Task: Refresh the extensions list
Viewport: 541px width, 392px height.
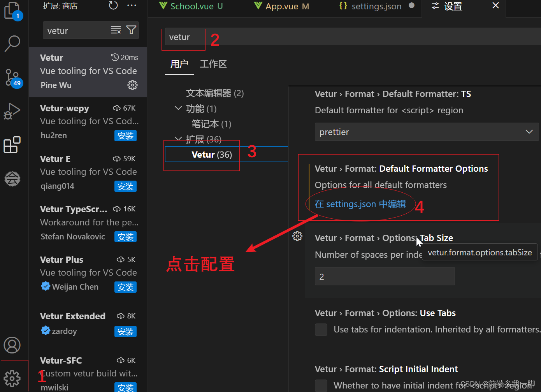Action: 113,5
